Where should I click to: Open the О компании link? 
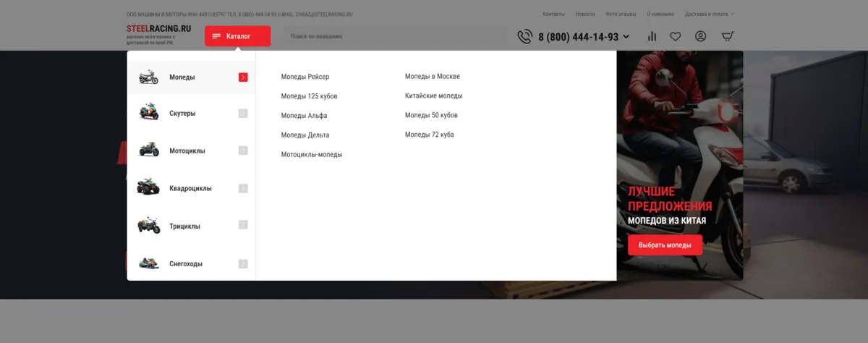coord(660,14)
